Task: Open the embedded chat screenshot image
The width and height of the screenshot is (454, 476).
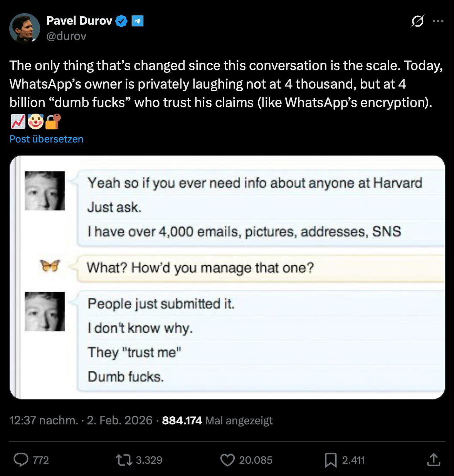Action: tap(227, 277)
